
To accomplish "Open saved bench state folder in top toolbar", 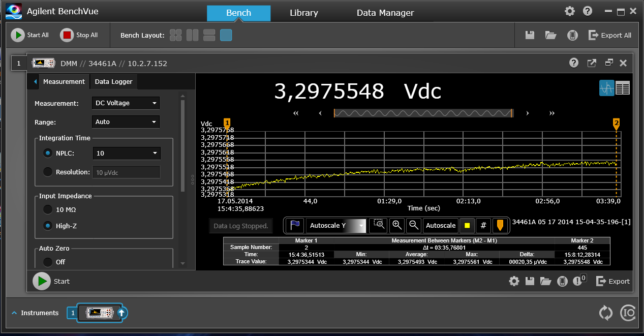I will click(551, 35).
